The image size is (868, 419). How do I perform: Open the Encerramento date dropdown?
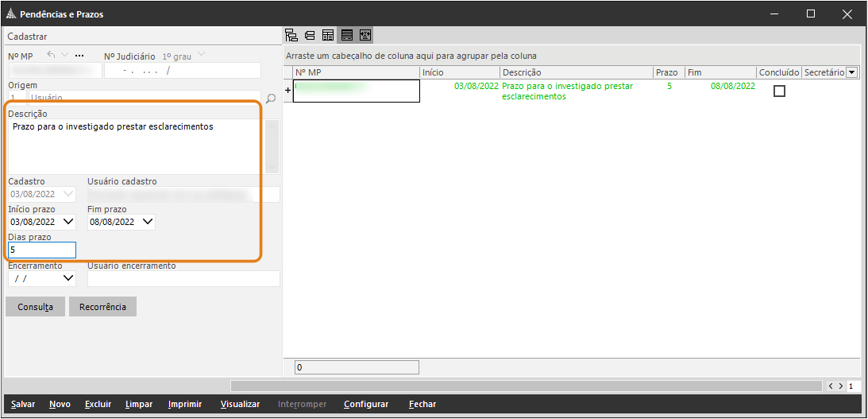pyautogui.click(x=68, y=278)
